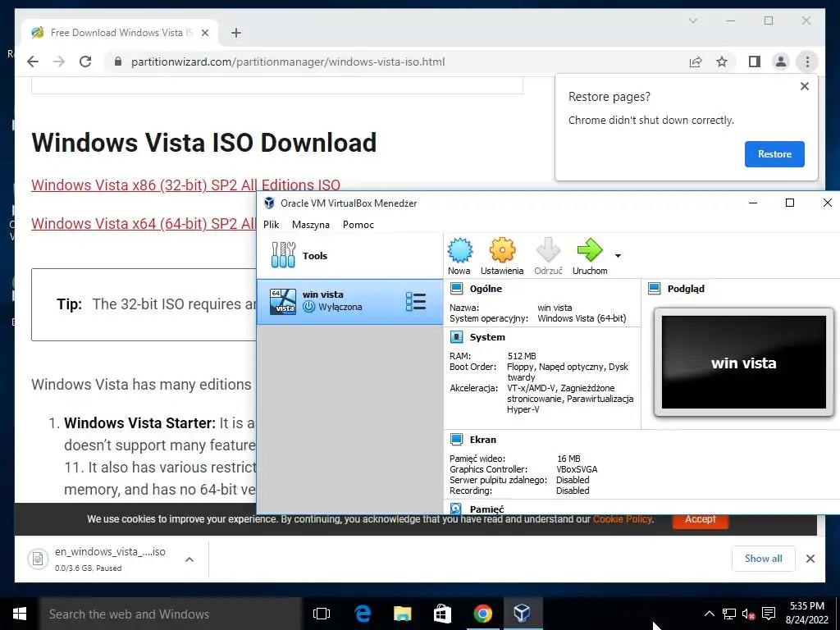Click the Nowa (new VM) icon
The image size is (840, 630).
[459, 251]
